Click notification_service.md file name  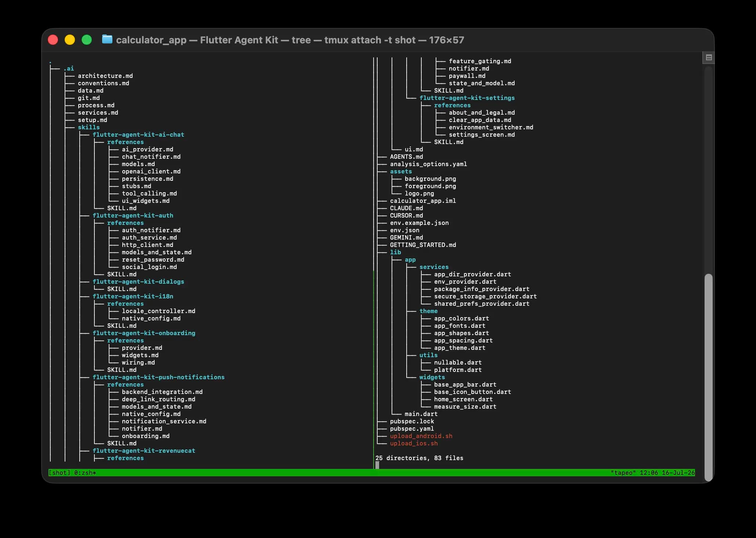coord(164,421)
